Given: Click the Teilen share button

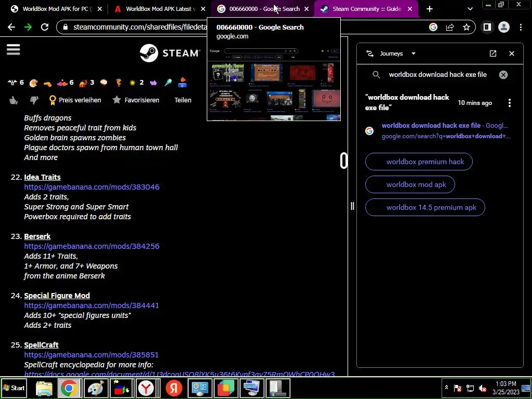Looking at the screenshot, I should pos(183,100).
